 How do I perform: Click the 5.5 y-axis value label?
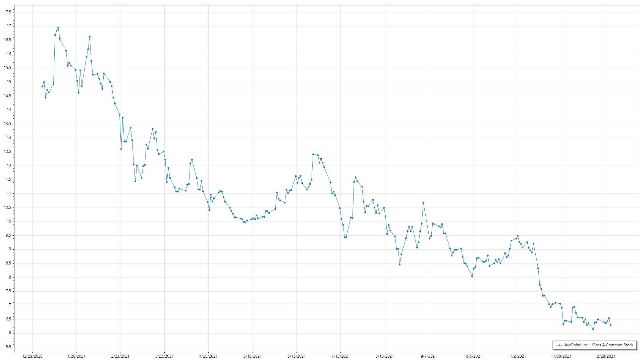8,347
